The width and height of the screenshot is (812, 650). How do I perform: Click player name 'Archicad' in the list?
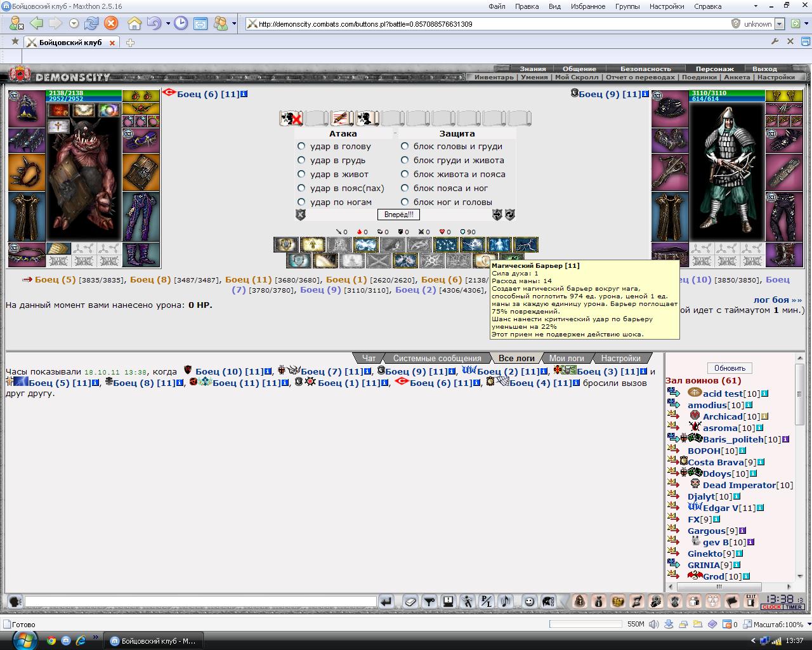click(723, 416)
